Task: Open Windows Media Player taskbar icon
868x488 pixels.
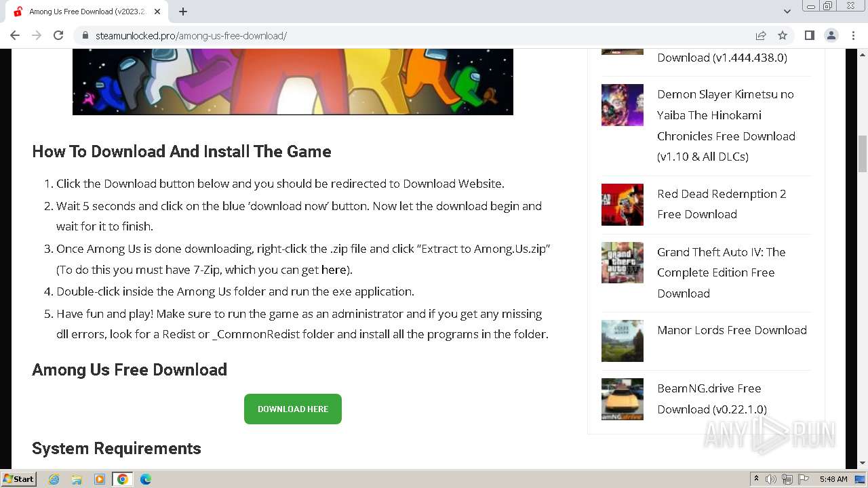Action: point(100,479)
